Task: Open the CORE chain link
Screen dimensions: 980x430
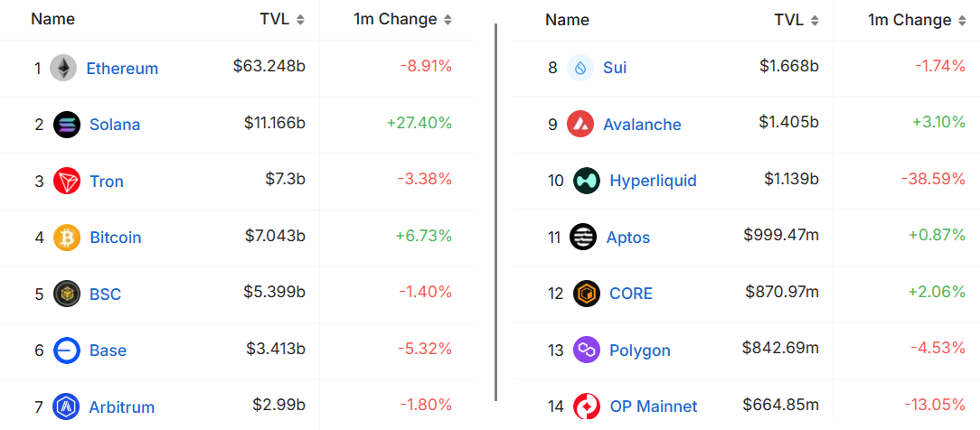Action: point(631,294)
